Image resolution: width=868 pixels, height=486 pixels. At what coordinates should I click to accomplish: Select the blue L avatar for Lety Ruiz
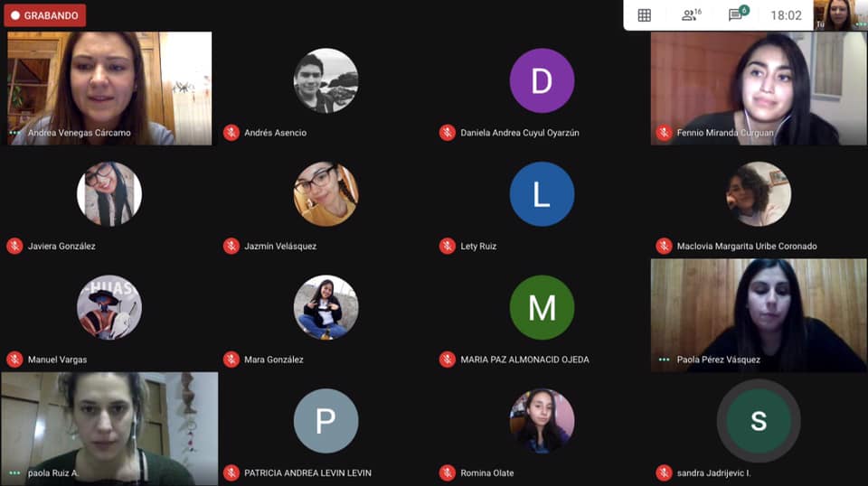(542, 194)
